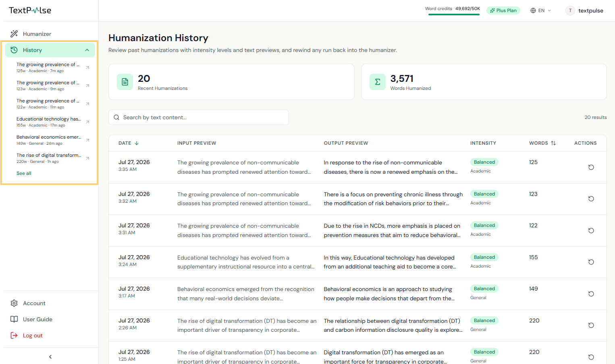Click the TextPulse logo
Screen dimensions: 615x364
pyautogui.click(x=30, y=10)
